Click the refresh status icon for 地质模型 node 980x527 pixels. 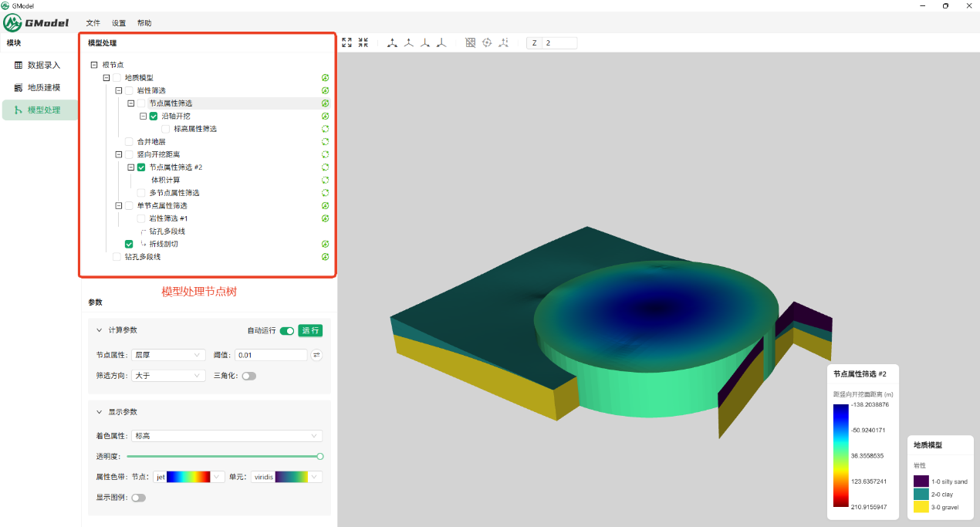326,78
